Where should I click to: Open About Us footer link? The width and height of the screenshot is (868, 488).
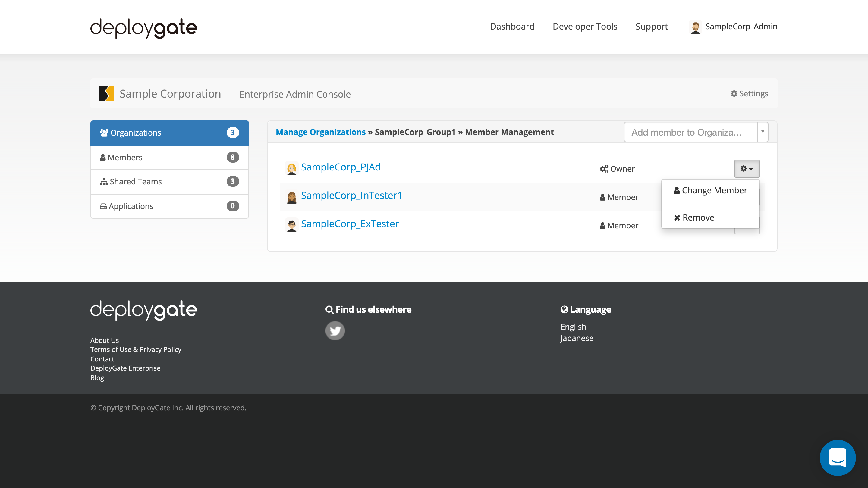[x=105, y=340]
